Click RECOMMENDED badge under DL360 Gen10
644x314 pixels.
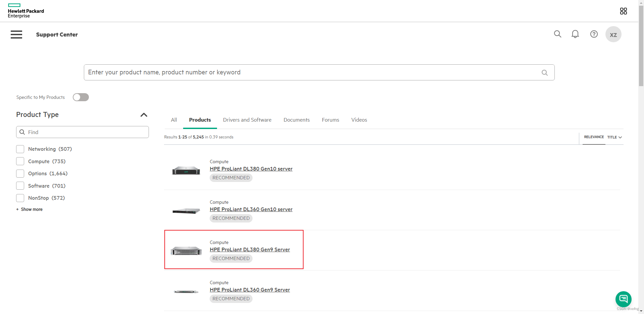[231, 218]
